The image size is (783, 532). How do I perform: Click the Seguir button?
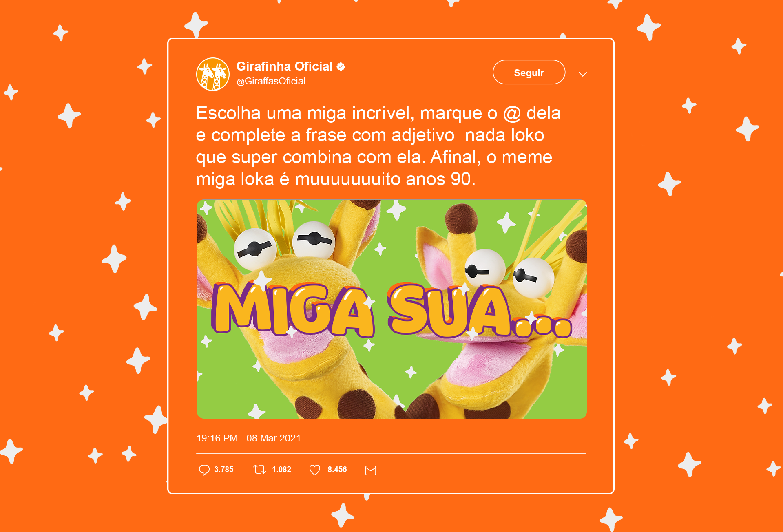[x=529, y=72]
